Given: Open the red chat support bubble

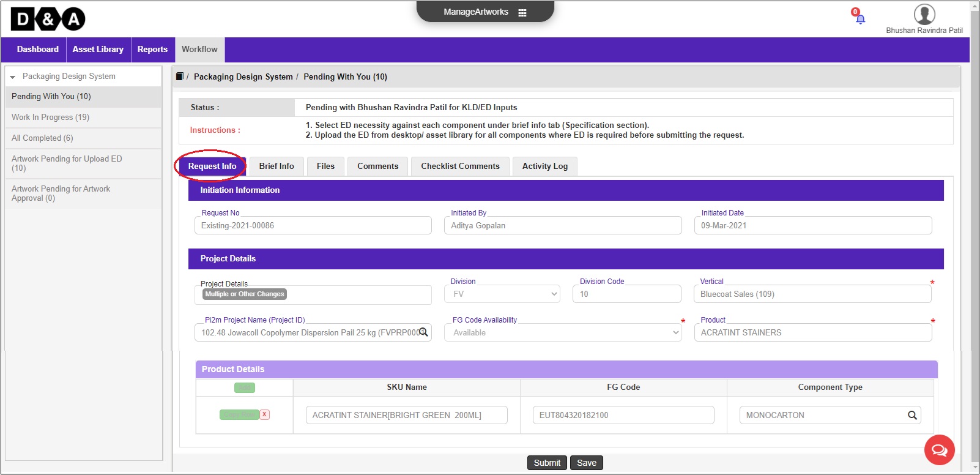Looking at the screenshot, I should [939, 450].
